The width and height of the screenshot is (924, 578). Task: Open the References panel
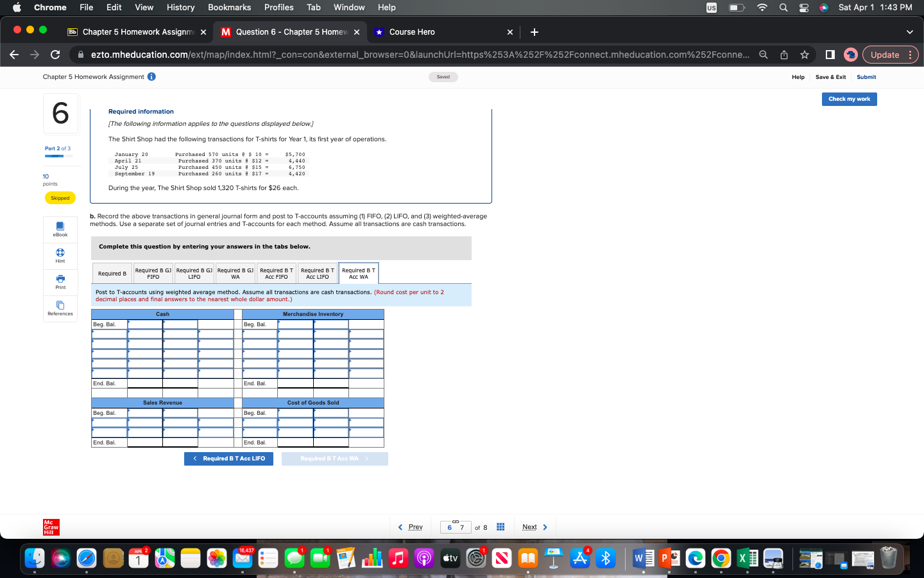pyautogui.click(x=60, y=308)
